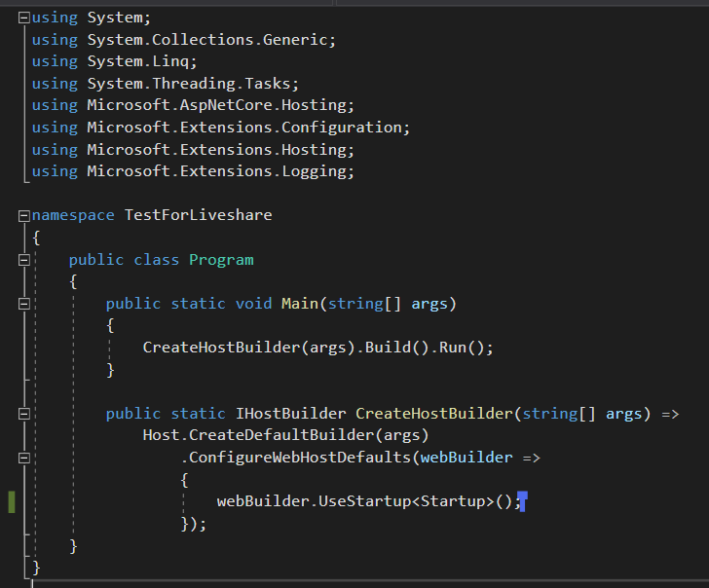Click 'webBuilder.UseStartup<Startup>();' statement

(369, 501)
